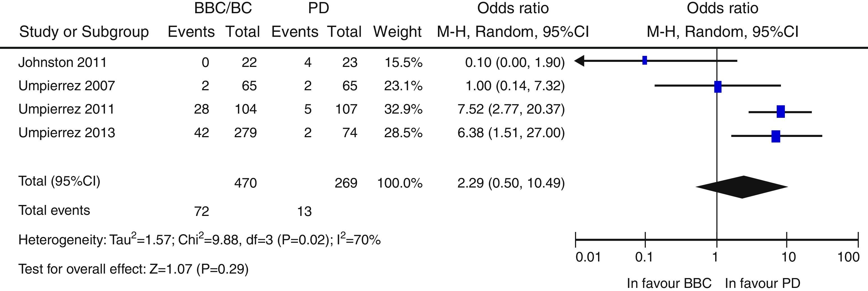The image size is (868, 291).
Task: Select the Umpierrez 2013 study label
Action: [x=67, y=133]
